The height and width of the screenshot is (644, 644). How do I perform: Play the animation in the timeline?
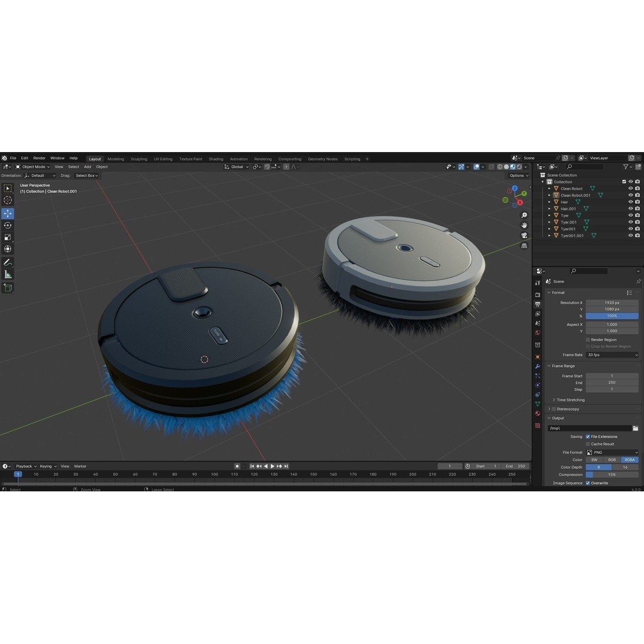pyautogui.click(x=273, y=466)
